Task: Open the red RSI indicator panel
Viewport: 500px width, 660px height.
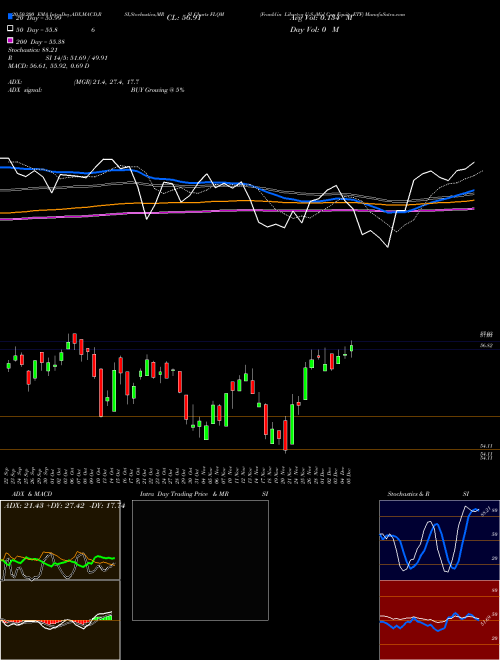Action: click(439, 620)
